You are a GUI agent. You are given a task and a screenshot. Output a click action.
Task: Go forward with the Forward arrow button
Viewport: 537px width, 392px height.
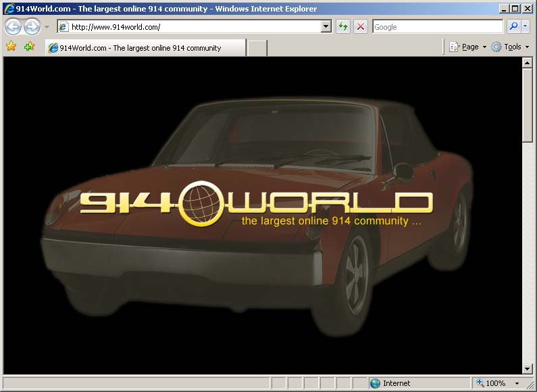pyautogui.click(x=32, y=27)
